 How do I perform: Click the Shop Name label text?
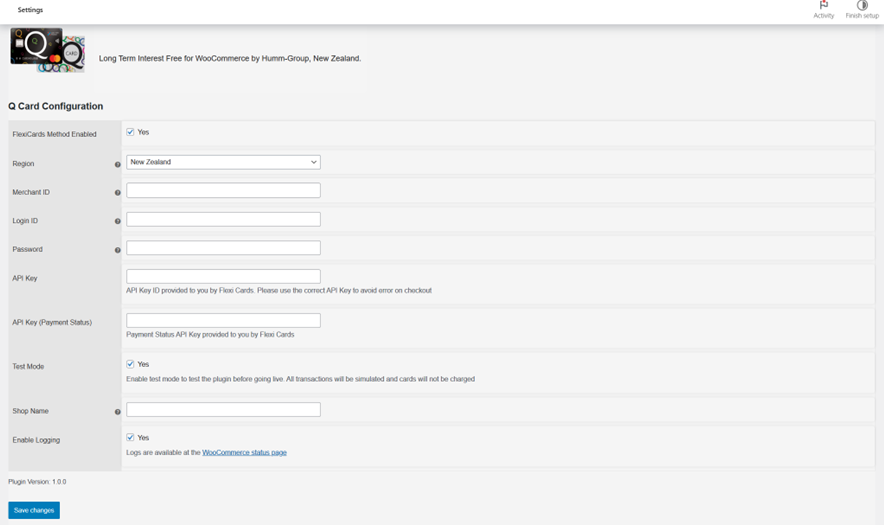pos(30,411)
